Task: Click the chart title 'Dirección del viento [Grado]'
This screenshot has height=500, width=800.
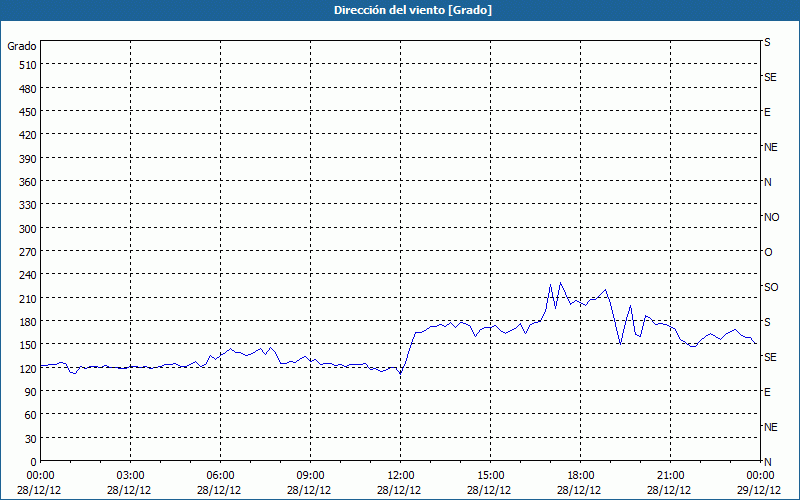Action: tap(413, 10)
